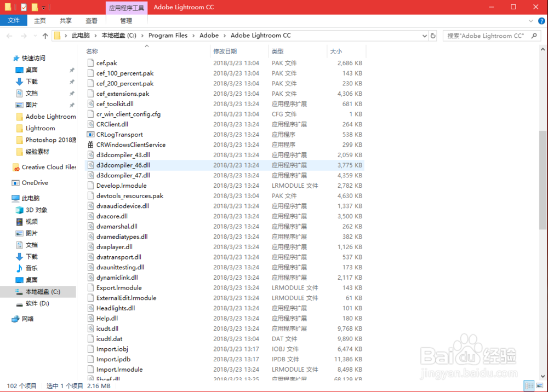
Task: Go forward with the forward arrow
Action: click(x=24, y=36)
